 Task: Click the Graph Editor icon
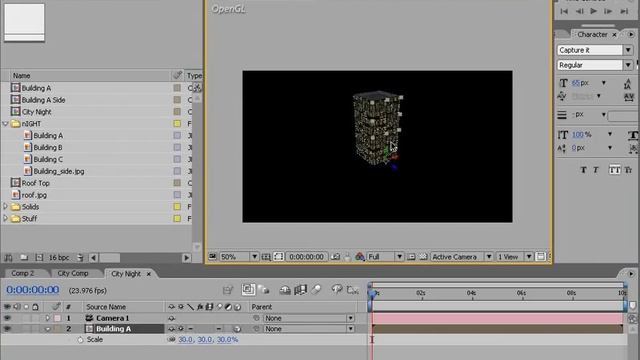(352, 290)
